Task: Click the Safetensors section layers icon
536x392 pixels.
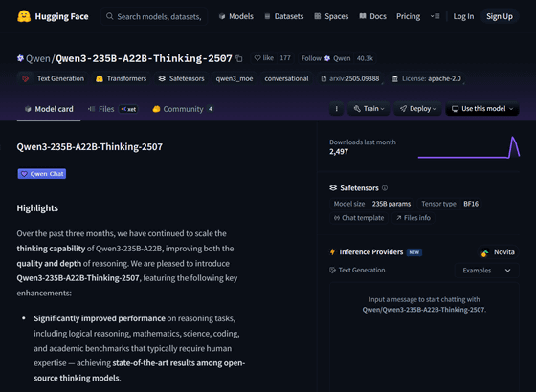Action: pos(333,187)
